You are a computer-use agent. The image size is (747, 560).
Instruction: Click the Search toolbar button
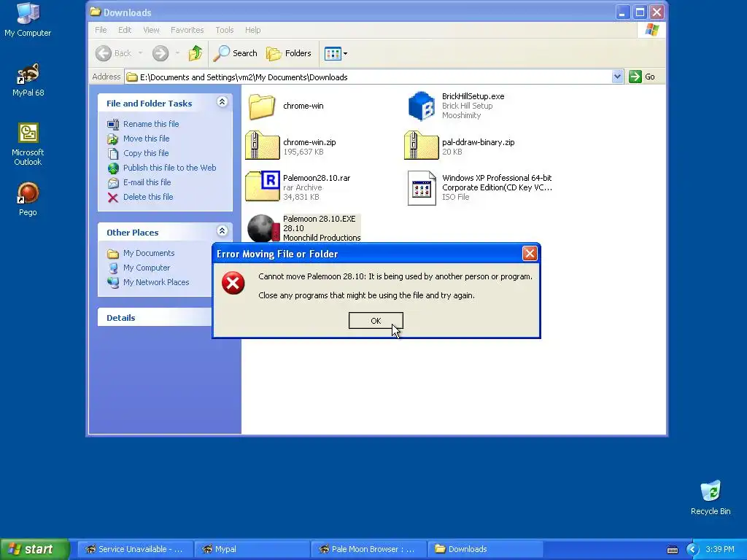pos(235,53)
